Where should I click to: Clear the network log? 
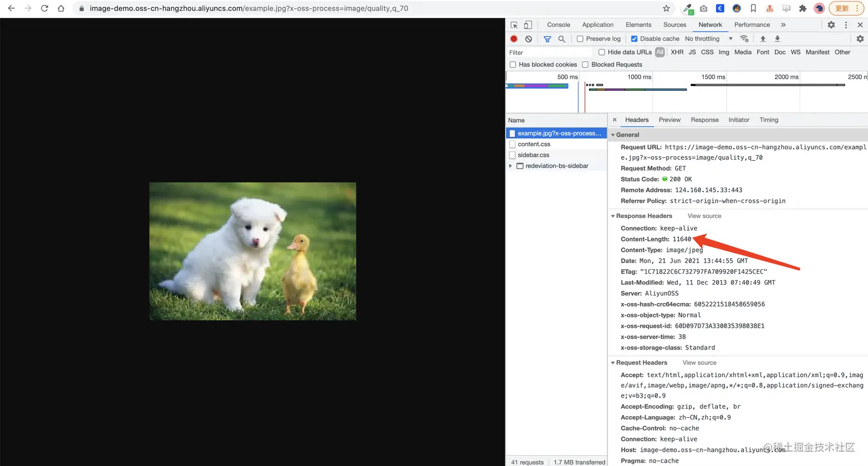528,39
